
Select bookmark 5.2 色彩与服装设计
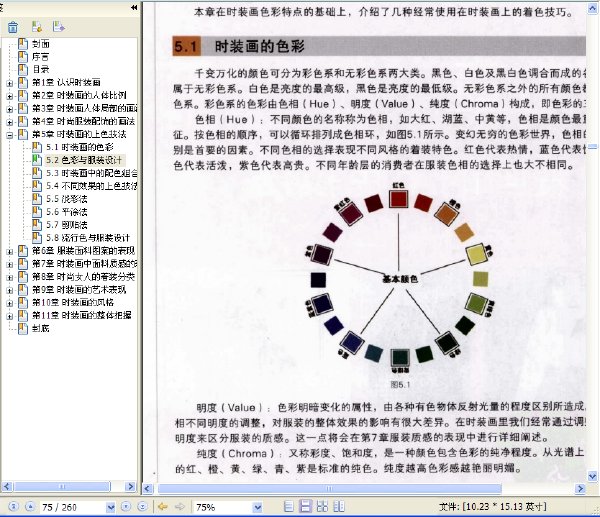[84, 160]
